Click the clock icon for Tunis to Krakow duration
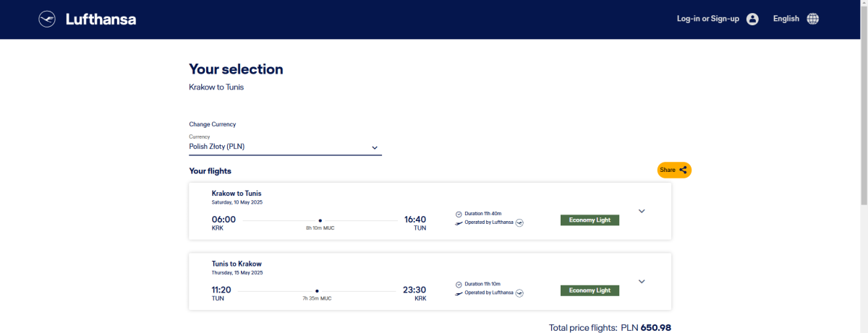The image size is (868, 333). pyautogui.click(x=459, y=284)
